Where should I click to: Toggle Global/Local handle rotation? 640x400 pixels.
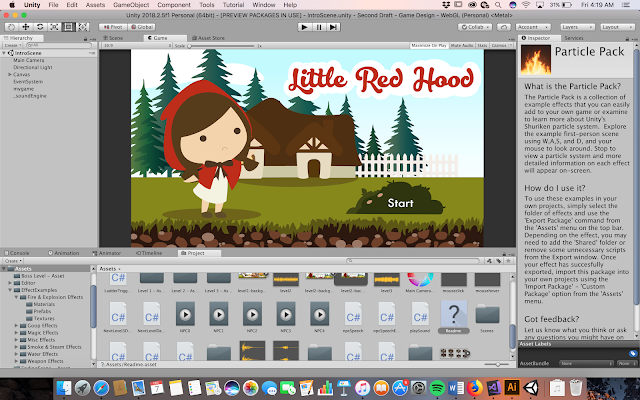click(141, 27)
